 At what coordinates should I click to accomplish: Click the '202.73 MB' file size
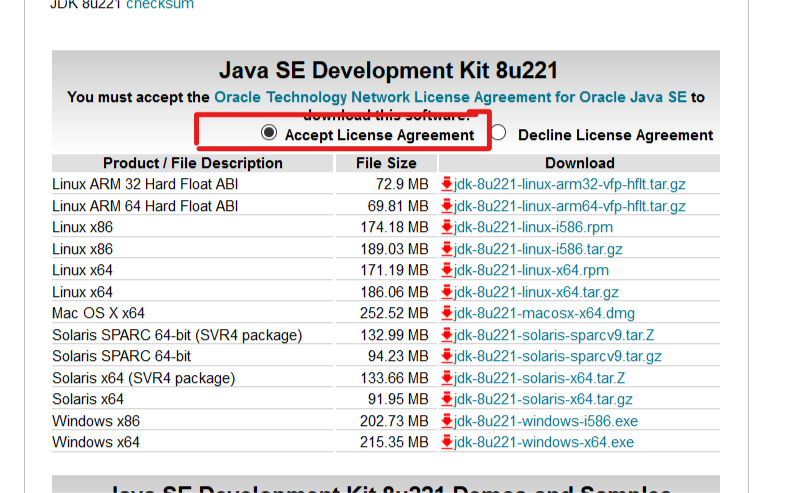pos(394,421)
